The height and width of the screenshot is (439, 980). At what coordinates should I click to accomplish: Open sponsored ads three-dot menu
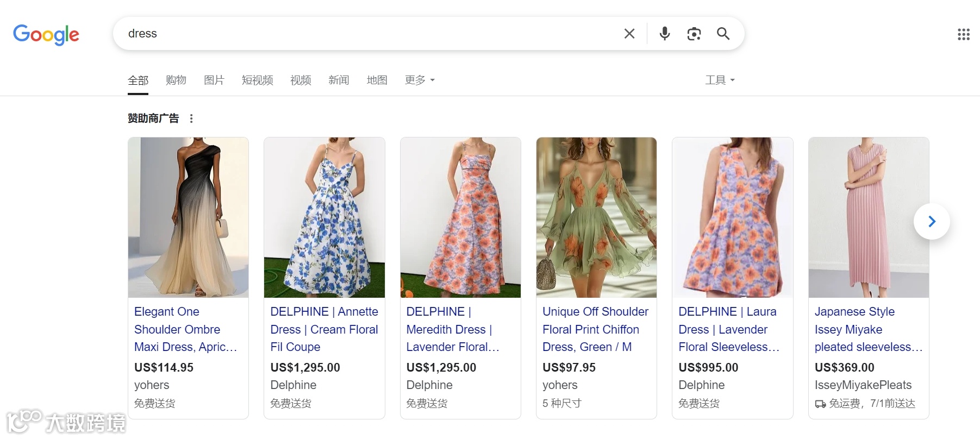coord(191,118)
